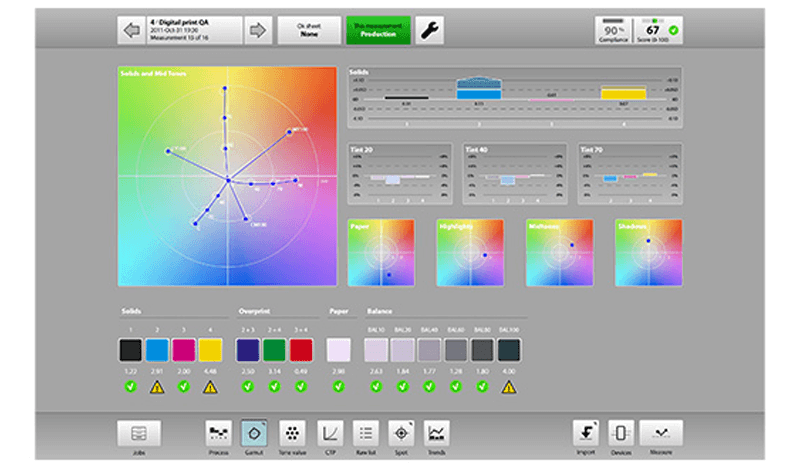Viewport: 800px width, 470px height.
Task: Show the Raw list view
Action: 366,434
